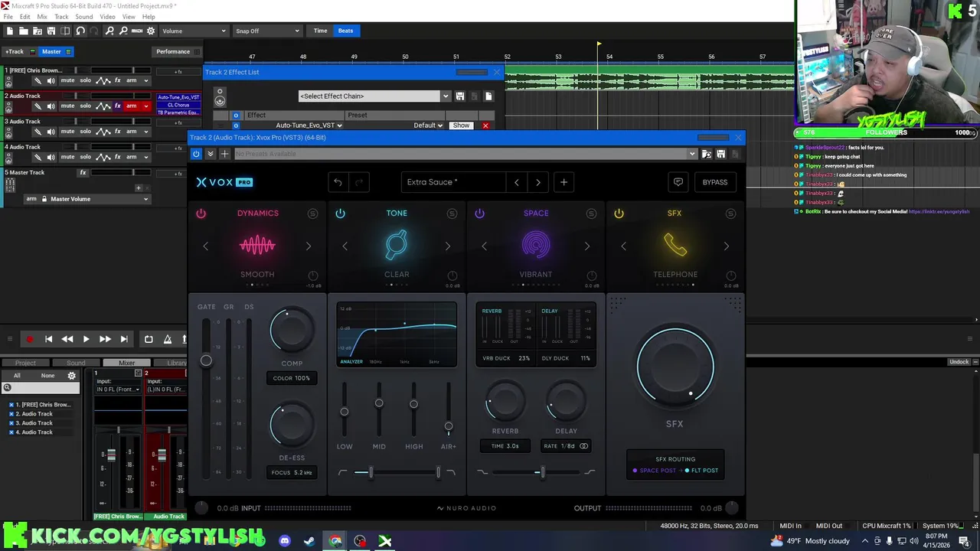Click the automation icon on track 3

tap(103, 132)
